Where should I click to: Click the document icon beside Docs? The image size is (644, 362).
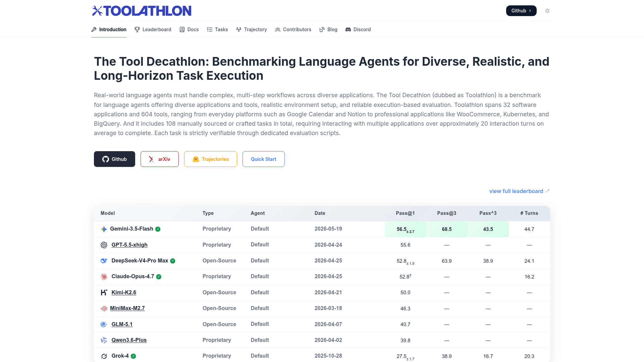pos(182,29)
